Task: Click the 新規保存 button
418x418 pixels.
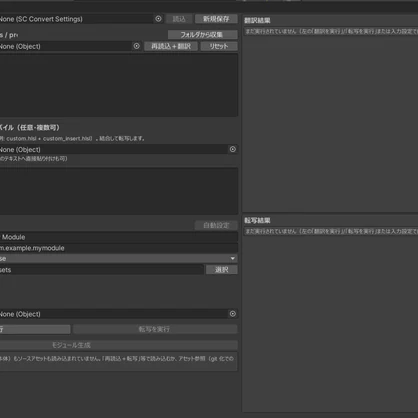Action: 216,19
